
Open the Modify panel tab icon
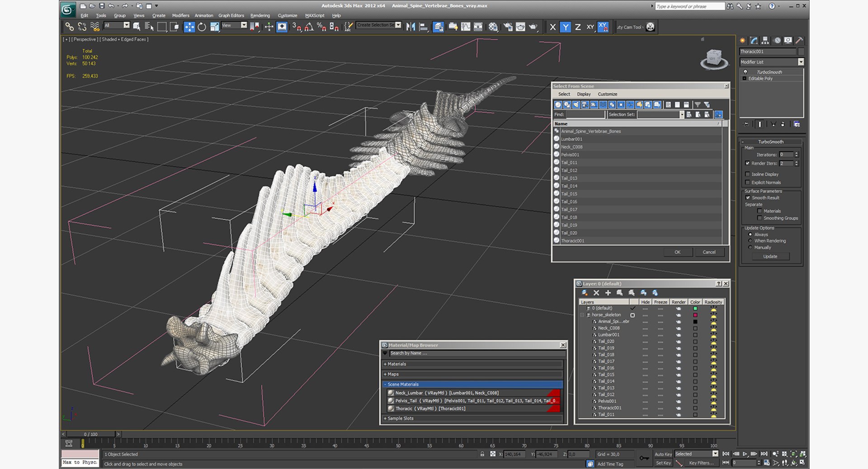(754, 41)
